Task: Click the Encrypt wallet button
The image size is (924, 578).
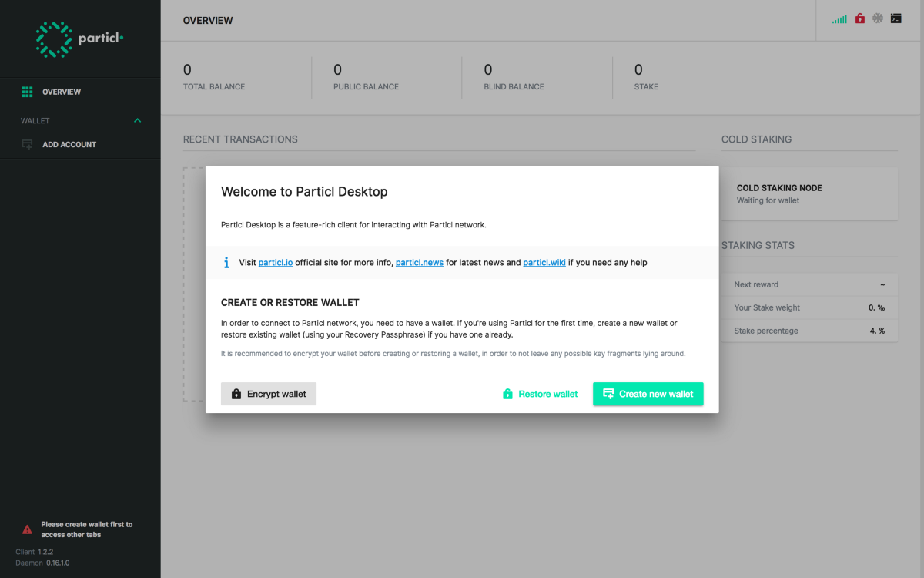Action: tap(269, 394)
